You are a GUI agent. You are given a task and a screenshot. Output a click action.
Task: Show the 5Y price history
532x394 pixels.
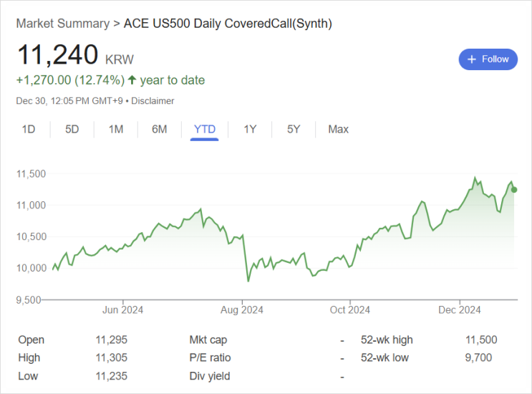(294, 129)
